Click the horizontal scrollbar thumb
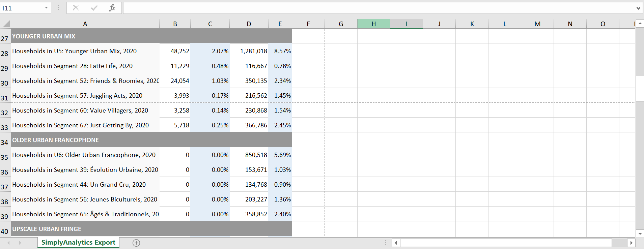Screen dimensions: 644x249 tap(506, 243)
